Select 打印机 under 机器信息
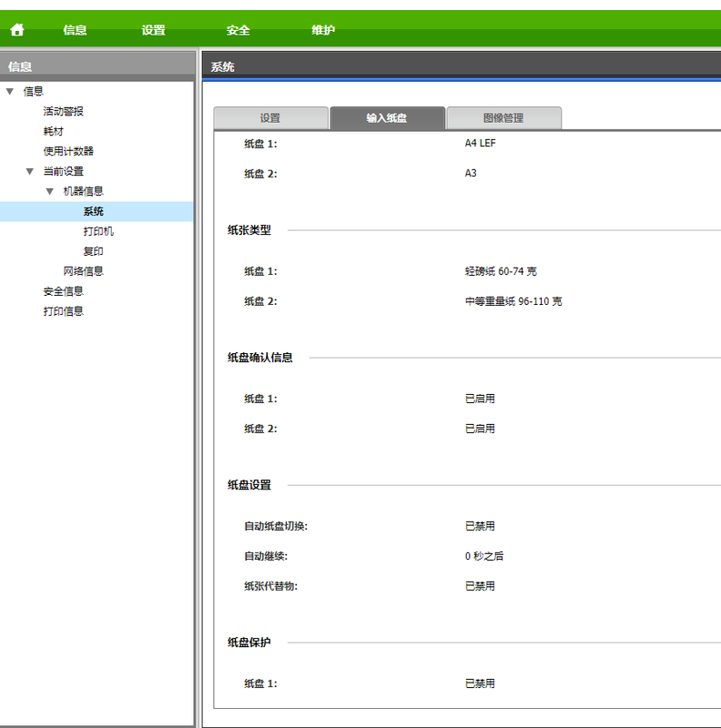This screenshot has height=728, width=721. pos(98,231)
